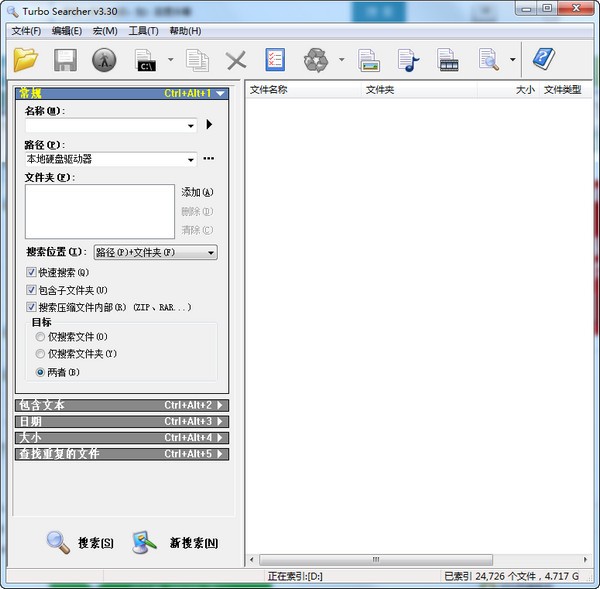
Task: Click the blue checklist icon
Action: point(275,60)
